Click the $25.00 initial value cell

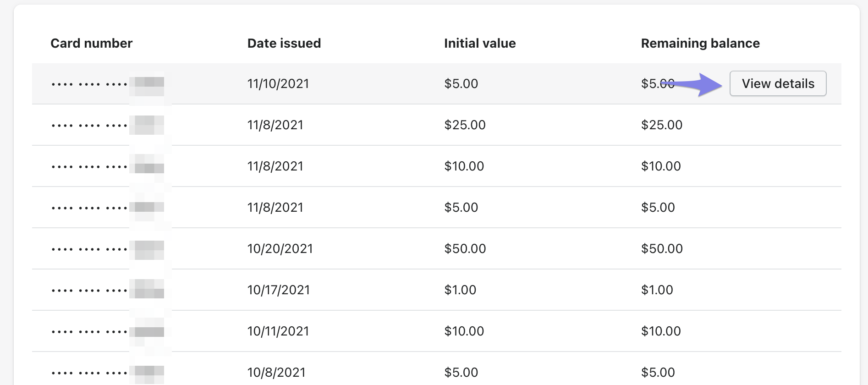pyautogui.click(x=465, y=125)
